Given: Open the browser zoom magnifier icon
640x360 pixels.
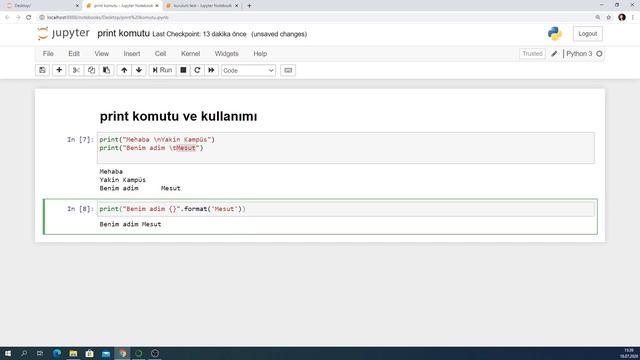Looking at the screenshot, I should pyautogui.click(x=598, y=18).
